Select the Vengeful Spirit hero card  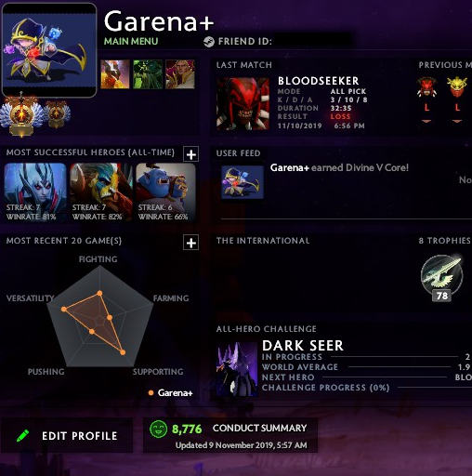click(x=35, y=192)
